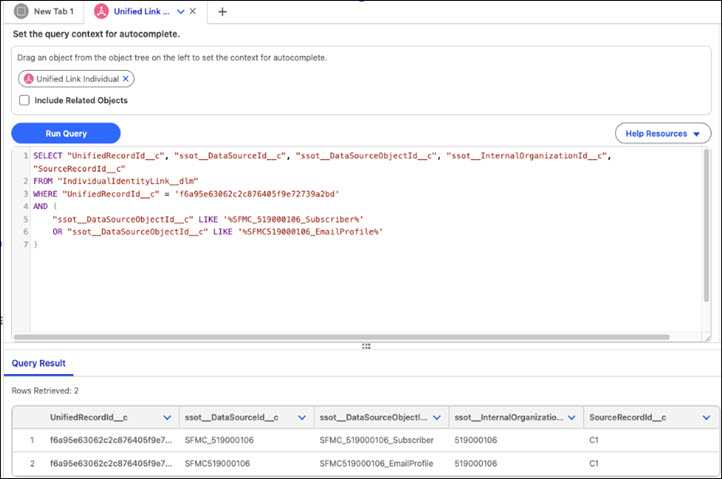This screenshot has width=722, height=479.
Task: Remove the Unified Link Individual context pill
Action: [x=126, y=79]
